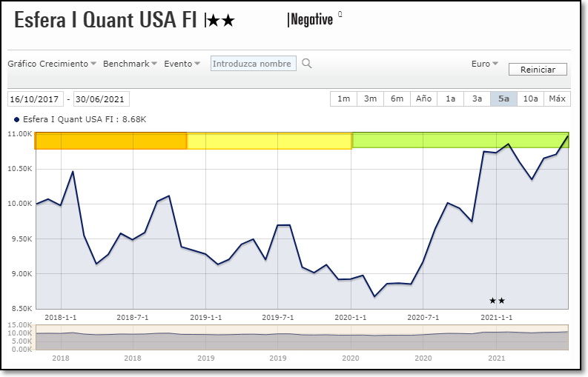Open the Euro currency dropdown
Screen dimensions: 588x377
pos(484,64)
